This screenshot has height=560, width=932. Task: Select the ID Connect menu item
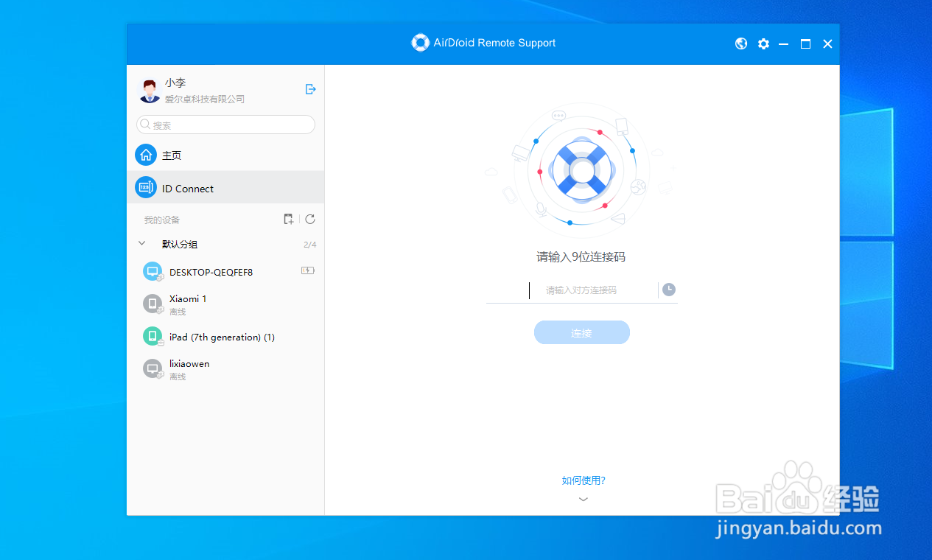coord(225,188)
